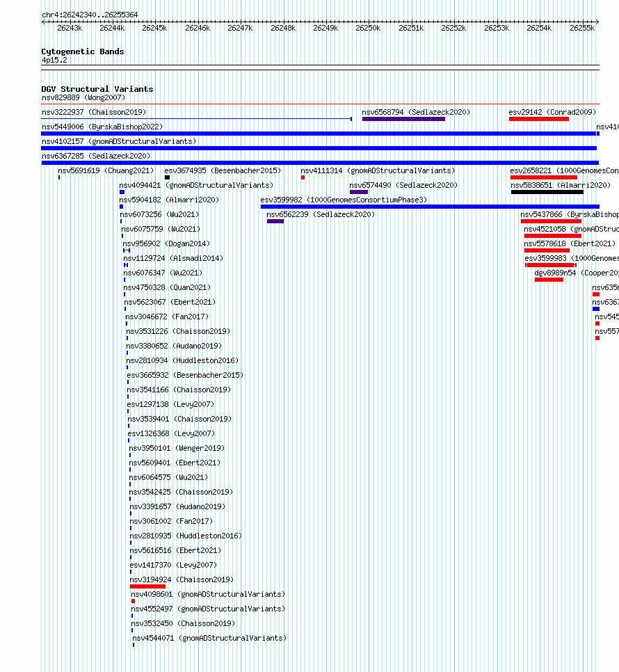
Task: Click nsv3061002 (Fan2017) label
Action: pyautogui.click(x=171, y=521)
